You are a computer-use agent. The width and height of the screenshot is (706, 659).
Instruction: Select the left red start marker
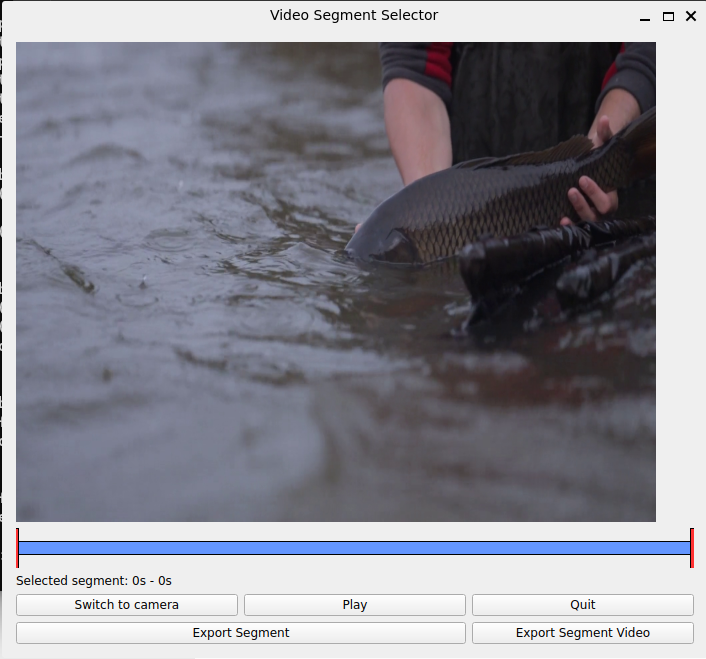pyautogui.click(x=18, y=548)
